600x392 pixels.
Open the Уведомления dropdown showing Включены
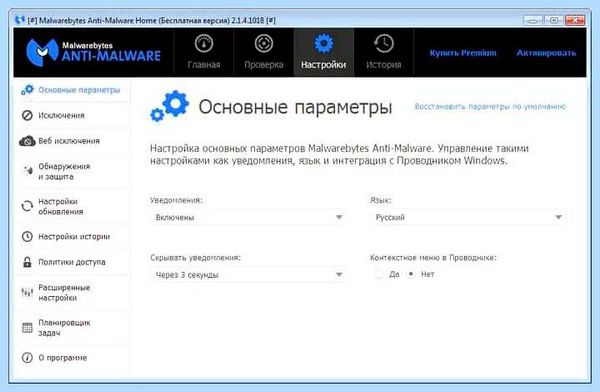click(x=249, y=217)
